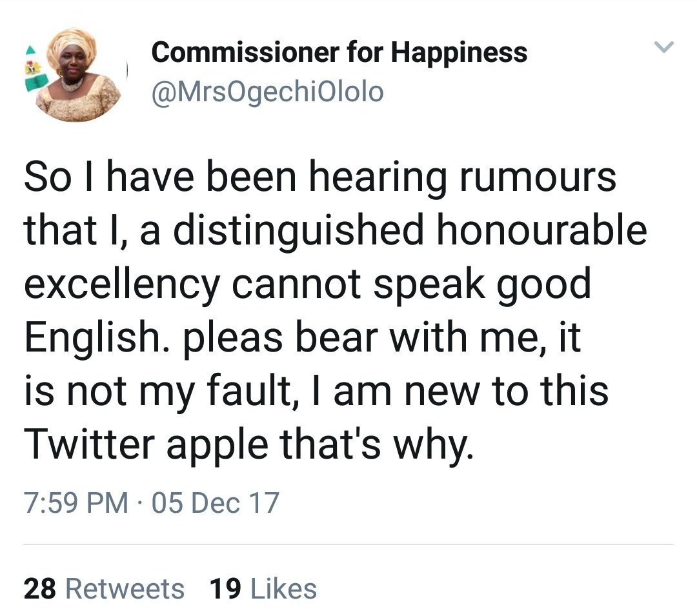Open the Commissioner for Happiness profile name
Viewport: 697px width, 616px height.
coord(339,52)
